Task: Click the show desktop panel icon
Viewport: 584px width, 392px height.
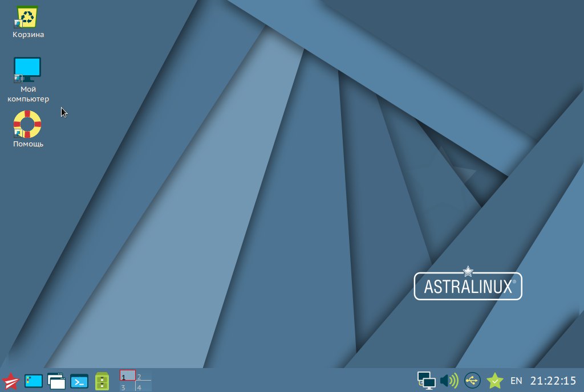Action: click(x=34, y=381)
